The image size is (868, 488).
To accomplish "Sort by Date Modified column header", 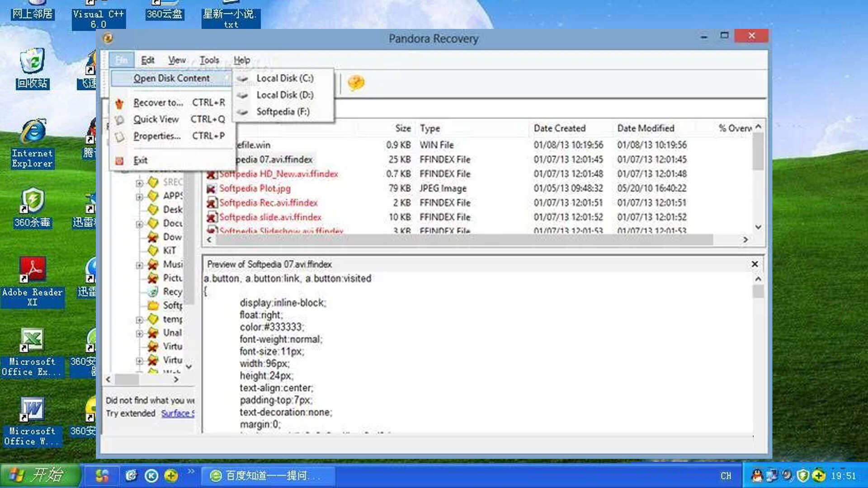I will 646,128.
